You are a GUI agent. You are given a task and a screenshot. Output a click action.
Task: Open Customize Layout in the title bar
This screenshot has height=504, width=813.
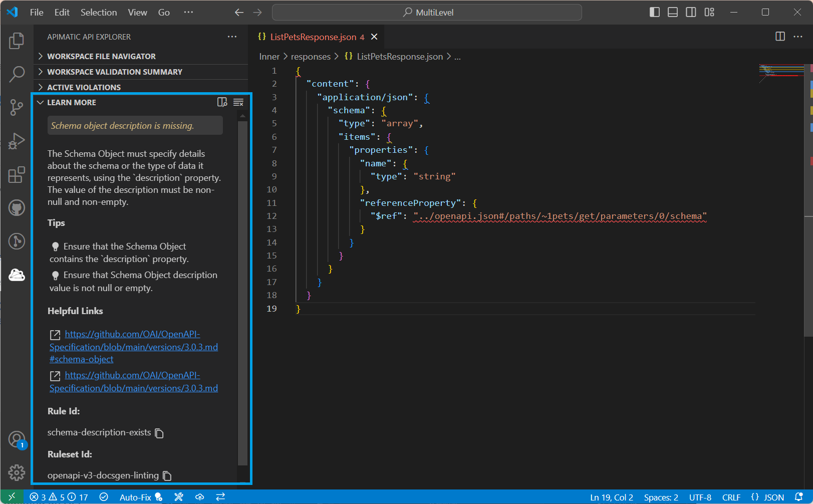(709, 12)
